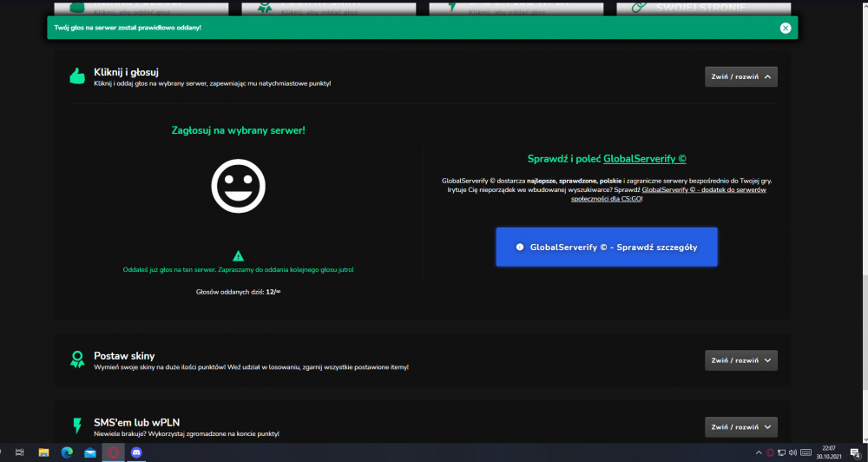Click the 'Kliknij i głosuj' section title
This screenshot has height=462, width=868.
point(126,72)
